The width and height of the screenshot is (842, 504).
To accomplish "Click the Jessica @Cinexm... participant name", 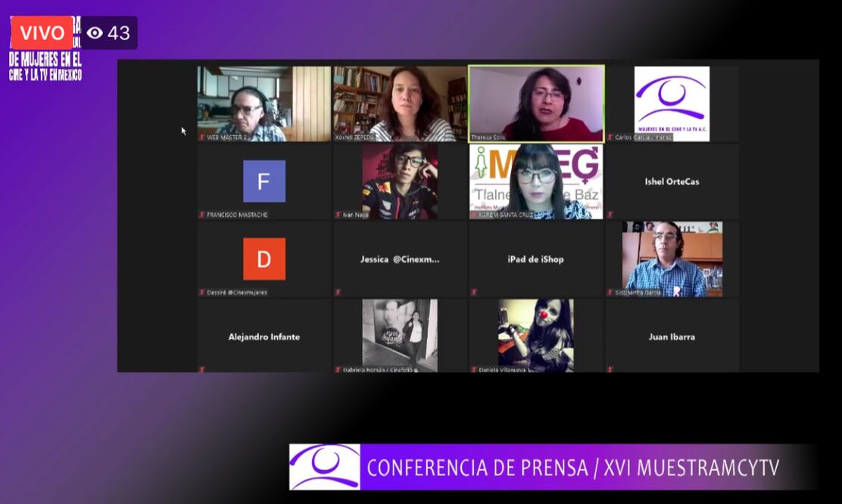I will click(399, 259).
